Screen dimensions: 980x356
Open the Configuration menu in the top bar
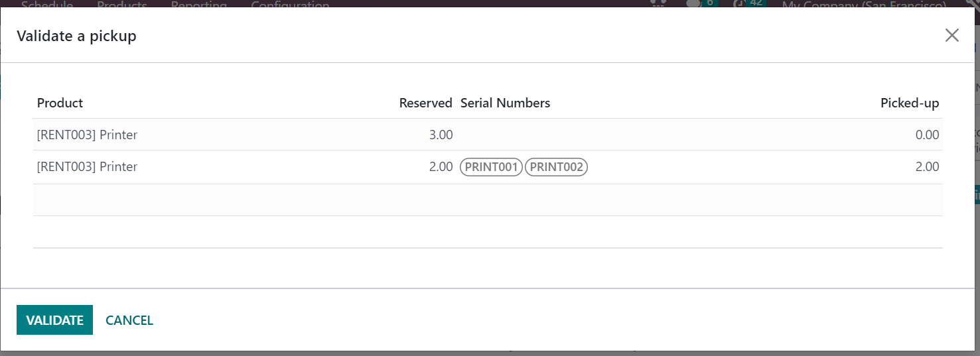point(290,5)
